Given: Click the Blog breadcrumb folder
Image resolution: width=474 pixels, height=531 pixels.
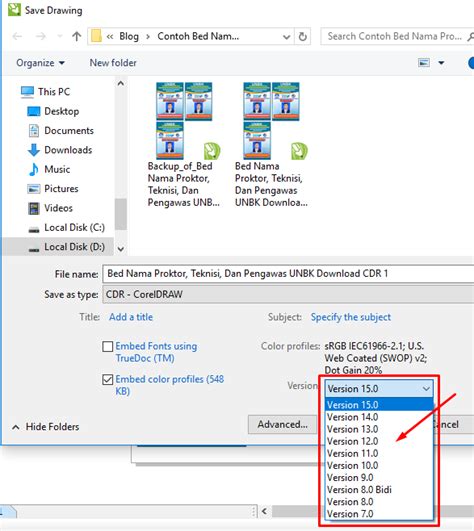Looking at the screenshot, I should (129, 36).
